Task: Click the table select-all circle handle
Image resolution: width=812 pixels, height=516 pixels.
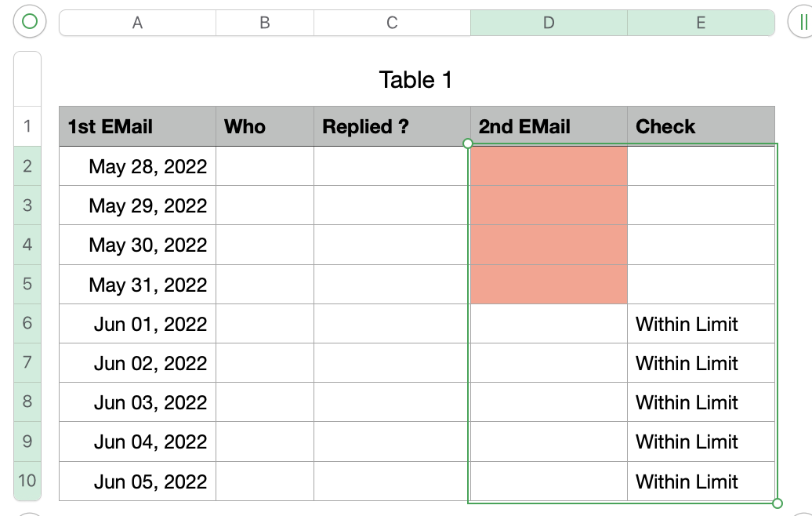Action: tap(30, 22)
